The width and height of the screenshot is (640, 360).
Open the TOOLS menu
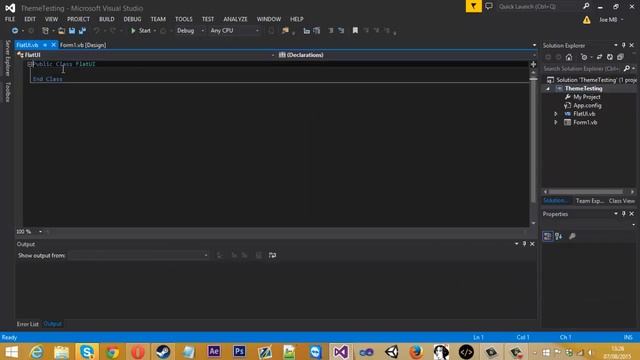pyautogui.click(x=184, y=19)
